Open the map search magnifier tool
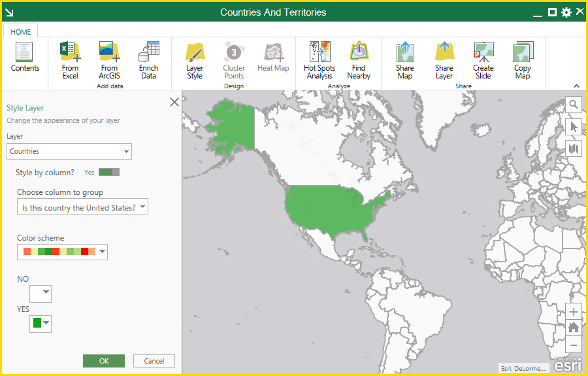The height and width of the screenshot is (376, 588). 574,105
